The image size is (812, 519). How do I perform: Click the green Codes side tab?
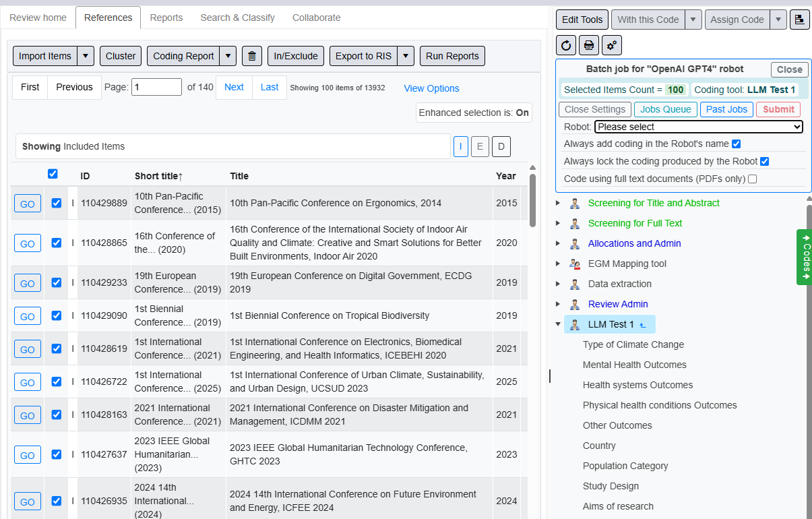click(805, 257)
